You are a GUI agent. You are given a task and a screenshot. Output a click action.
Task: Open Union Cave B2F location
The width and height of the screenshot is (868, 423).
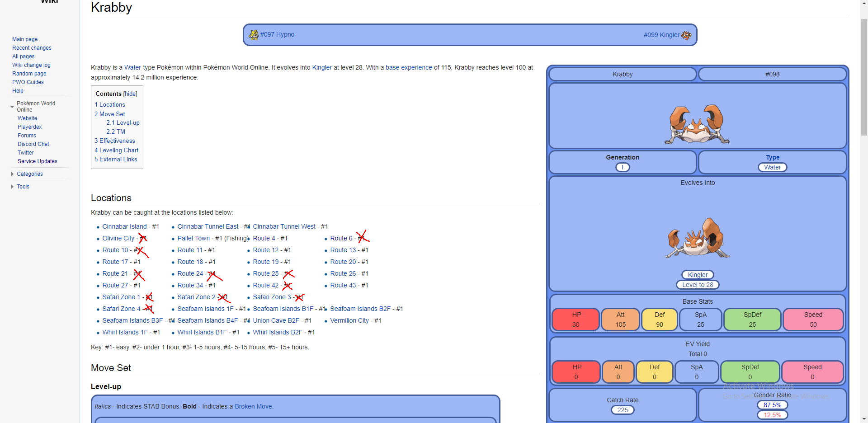pos(276,320)
